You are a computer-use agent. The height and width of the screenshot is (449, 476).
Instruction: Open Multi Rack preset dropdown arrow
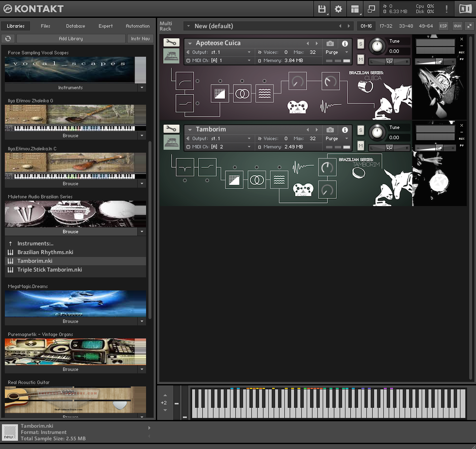[188, 26]
